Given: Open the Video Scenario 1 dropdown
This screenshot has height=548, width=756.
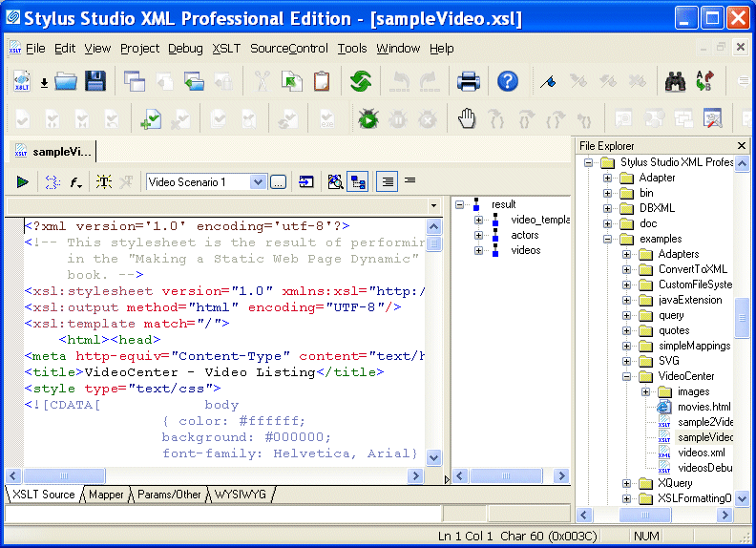Looking at the screenshot, I should click(x=258, y=181).
